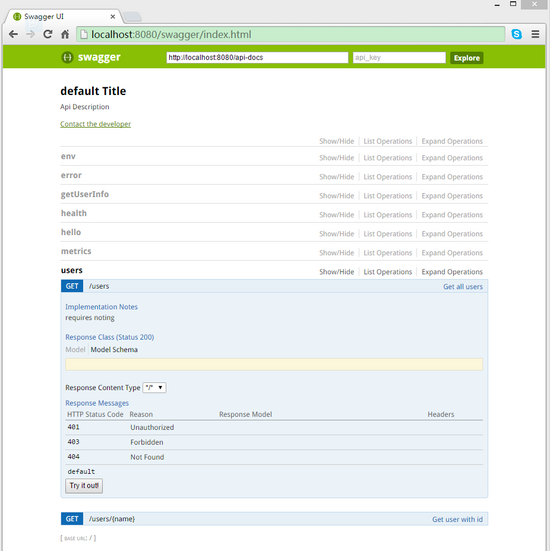Click List Operations for getUserInfo
The image size is (550, 551).
point(388,196)
